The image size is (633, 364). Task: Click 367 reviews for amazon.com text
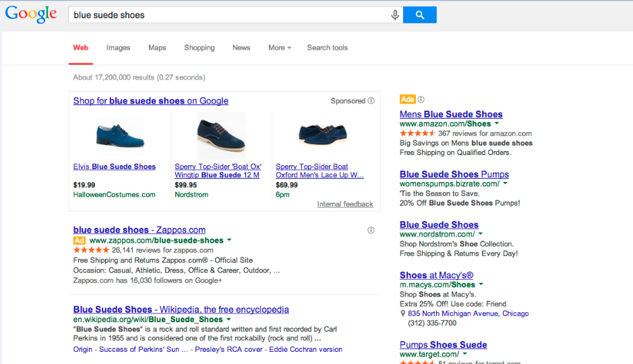485,133
